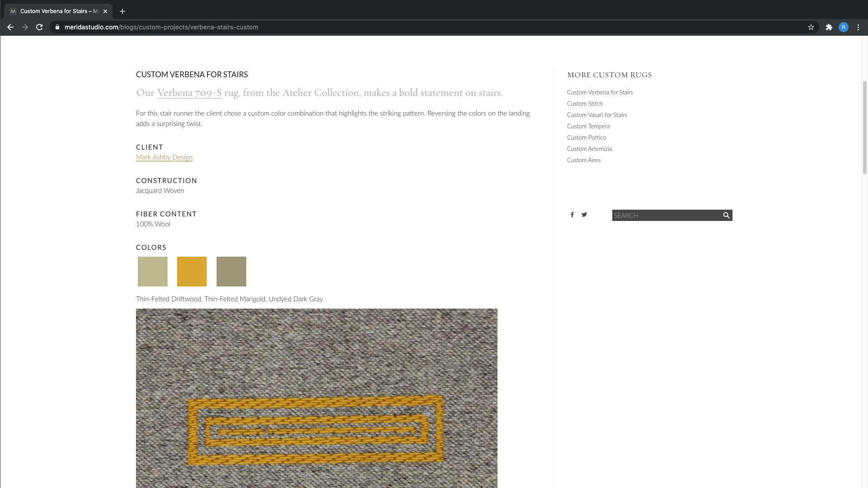Open the Custom Stitch link

(x=585, y=103)
